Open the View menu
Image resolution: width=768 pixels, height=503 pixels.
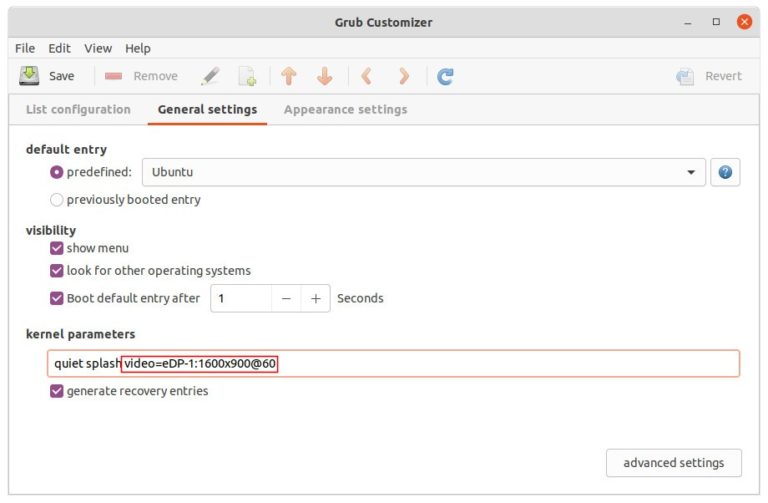[x=98, y=48]
